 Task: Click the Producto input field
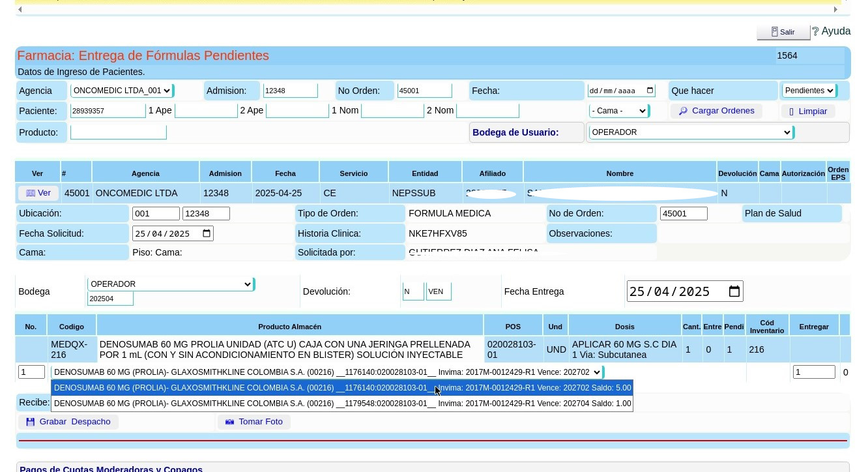click(x=119, y=132)
